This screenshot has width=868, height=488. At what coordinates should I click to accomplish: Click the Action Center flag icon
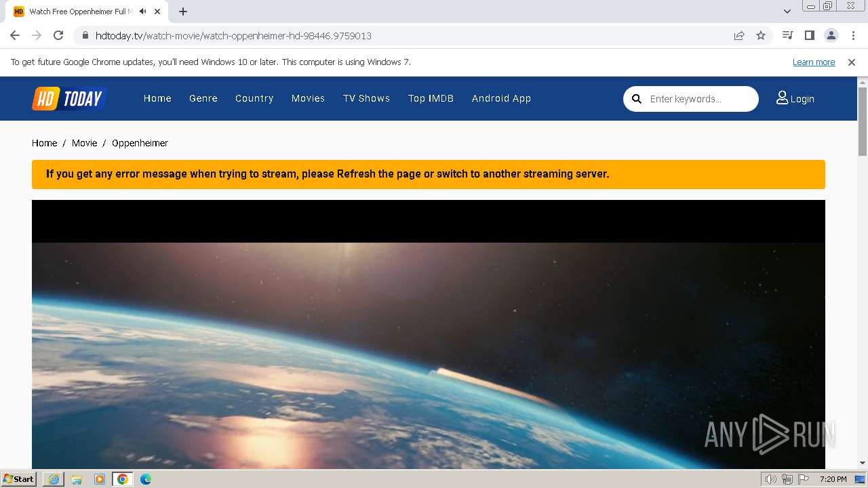804,479
